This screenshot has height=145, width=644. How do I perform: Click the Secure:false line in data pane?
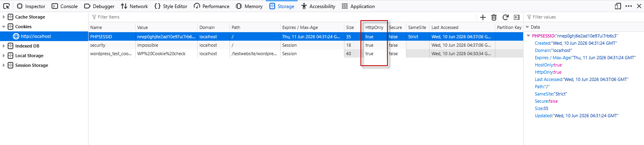(x=547, y=101)
